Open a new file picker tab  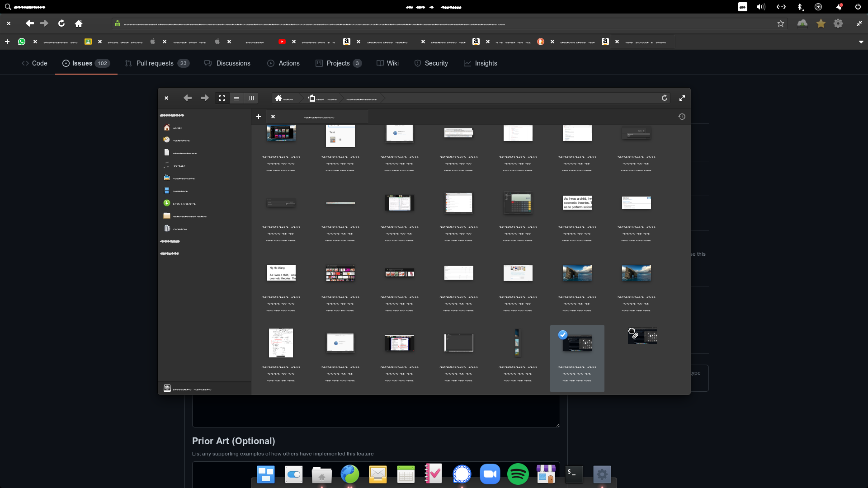[x=259, y=117]
